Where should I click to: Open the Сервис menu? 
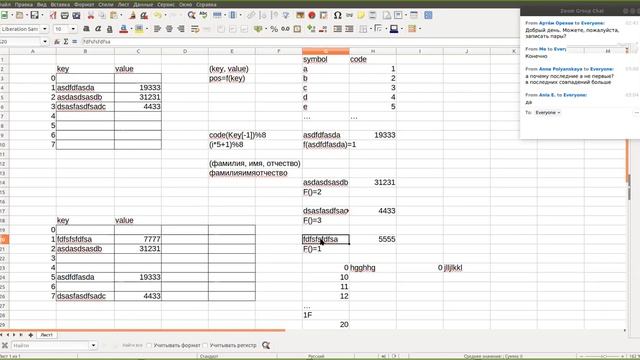pos(166,4)
